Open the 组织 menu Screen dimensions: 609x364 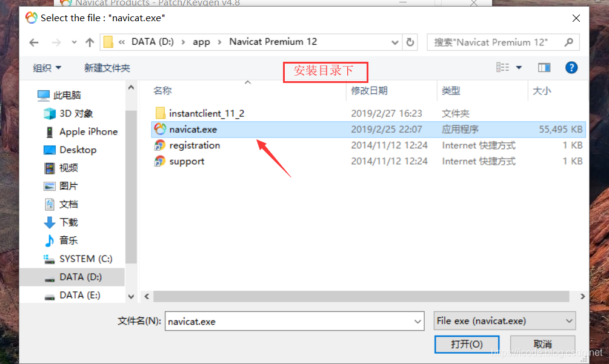pyautogui.click(x=47, y=68)
